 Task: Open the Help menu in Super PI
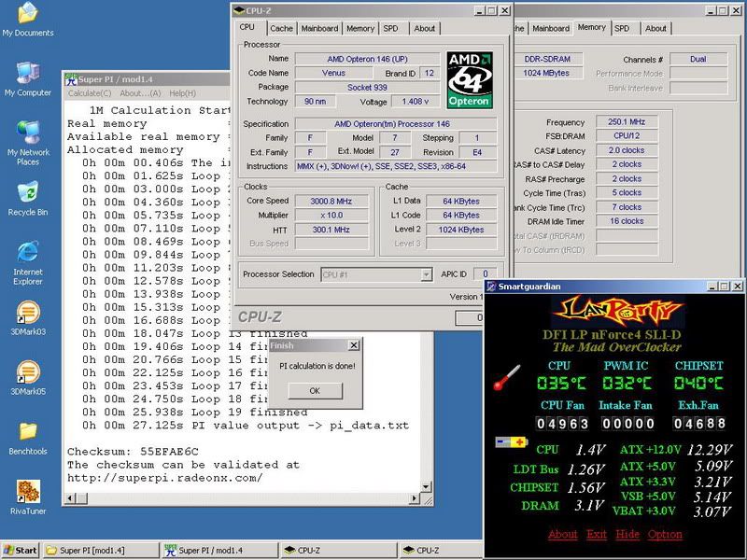tap(182, 93)
